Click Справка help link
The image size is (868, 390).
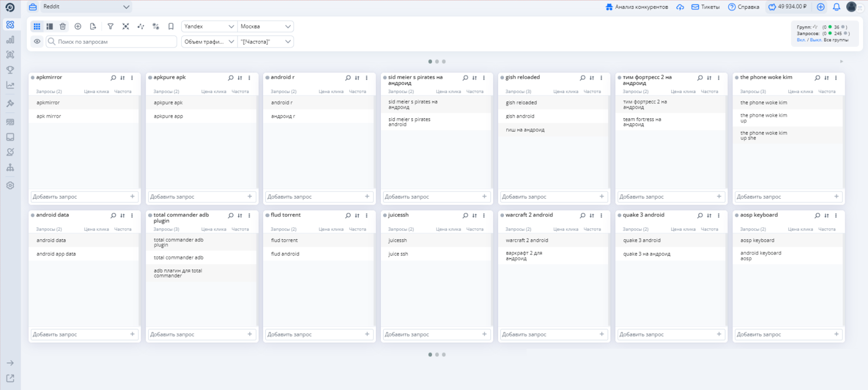[743, 7]
